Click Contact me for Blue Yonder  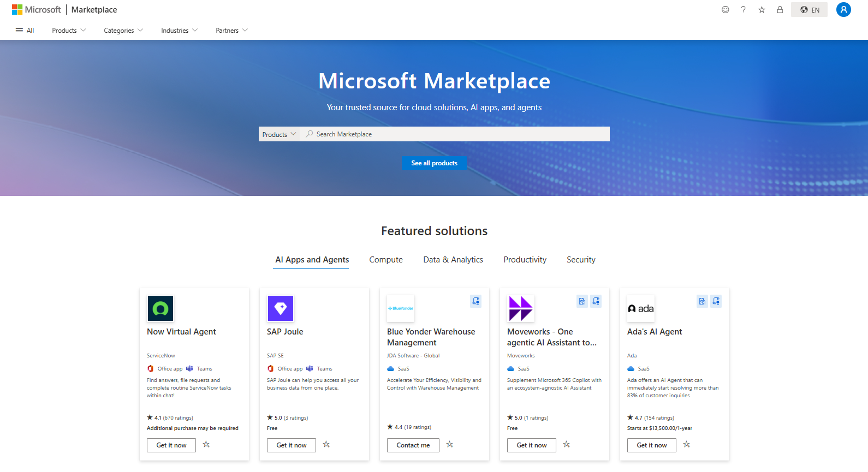pos(413,445)
